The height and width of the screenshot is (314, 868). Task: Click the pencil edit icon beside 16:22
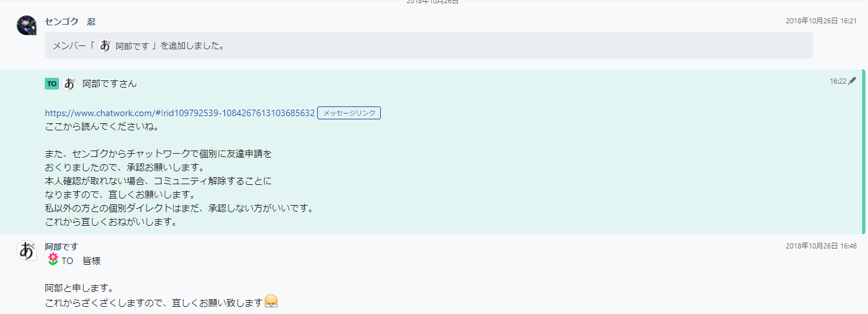pos(852,81)
